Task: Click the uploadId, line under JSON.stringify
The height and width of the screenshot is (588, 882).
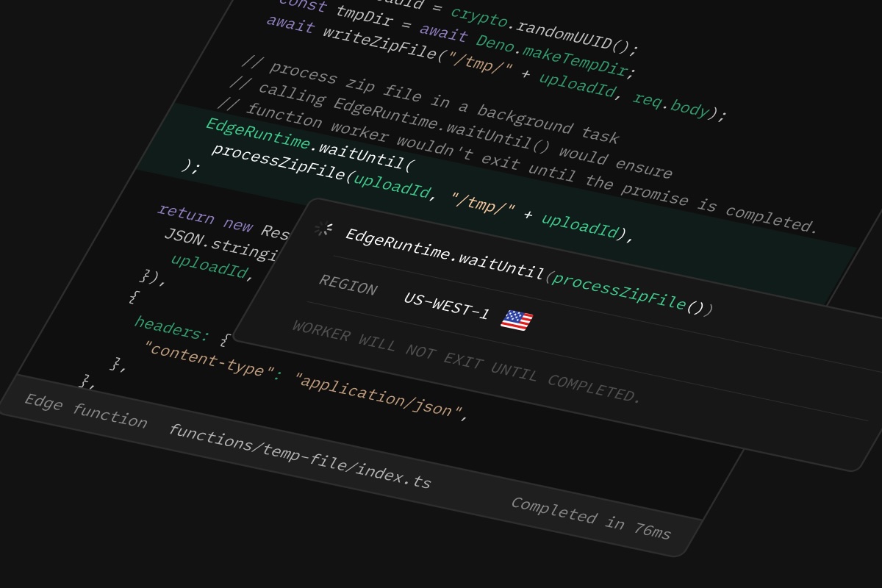Action: [212, 267]
